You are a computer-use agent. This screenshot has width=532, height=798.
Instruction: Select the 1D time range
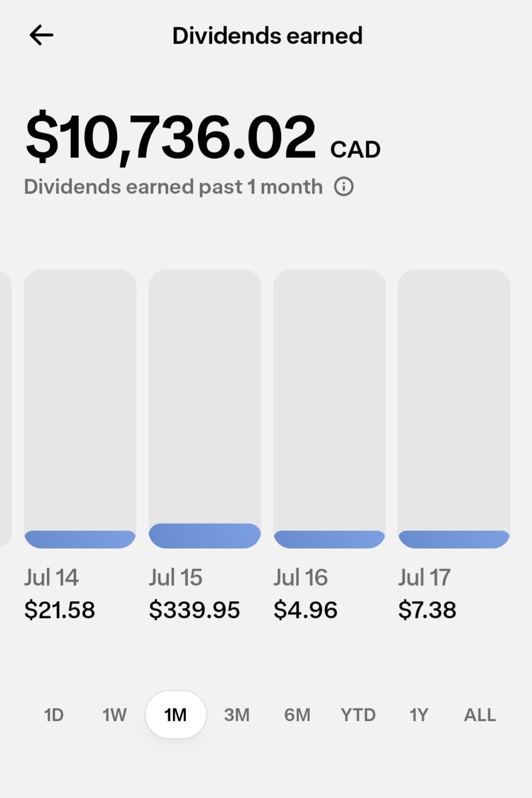click(x=54, y=715)
